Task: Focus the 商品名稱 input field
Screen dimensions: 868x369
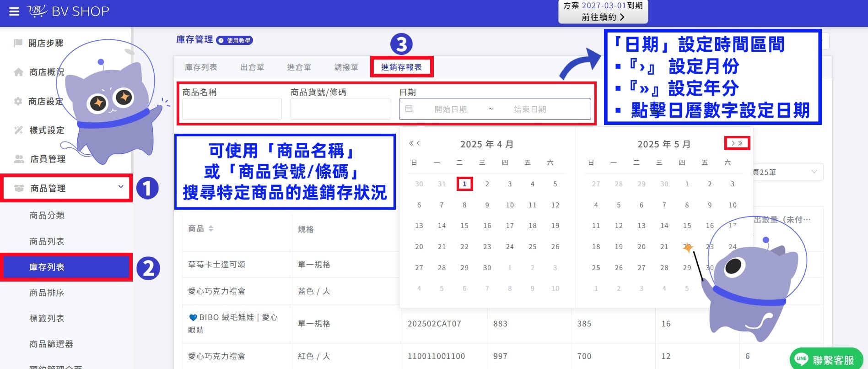Action: coord(232,109)
